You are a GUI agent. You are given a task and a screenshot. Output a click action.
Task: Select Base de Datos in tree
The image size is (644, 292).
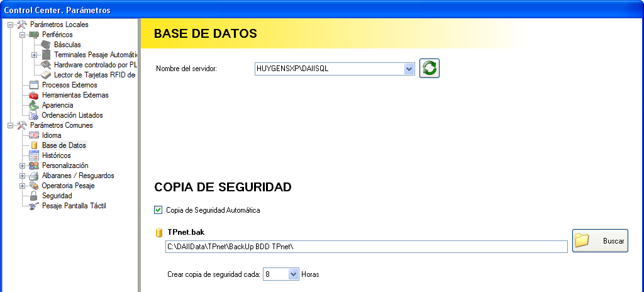[x=64, y=145]
